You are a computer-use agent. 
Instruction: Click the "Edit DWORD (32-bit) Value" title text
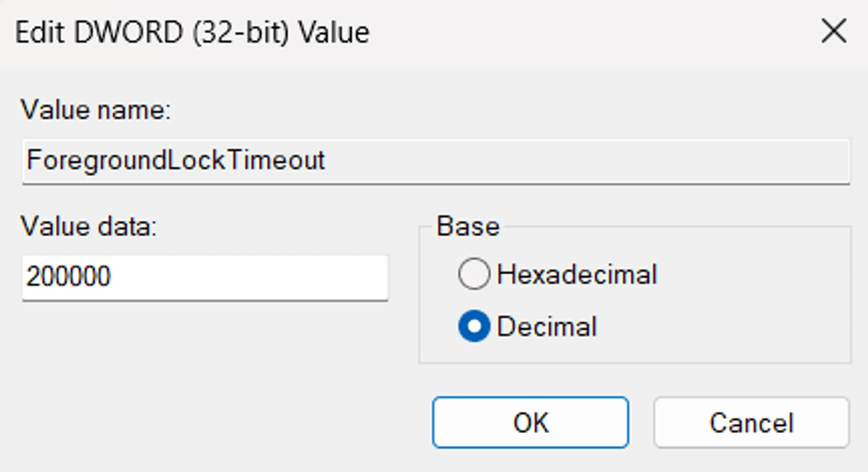pyautogui.click(x=193, y=33)
